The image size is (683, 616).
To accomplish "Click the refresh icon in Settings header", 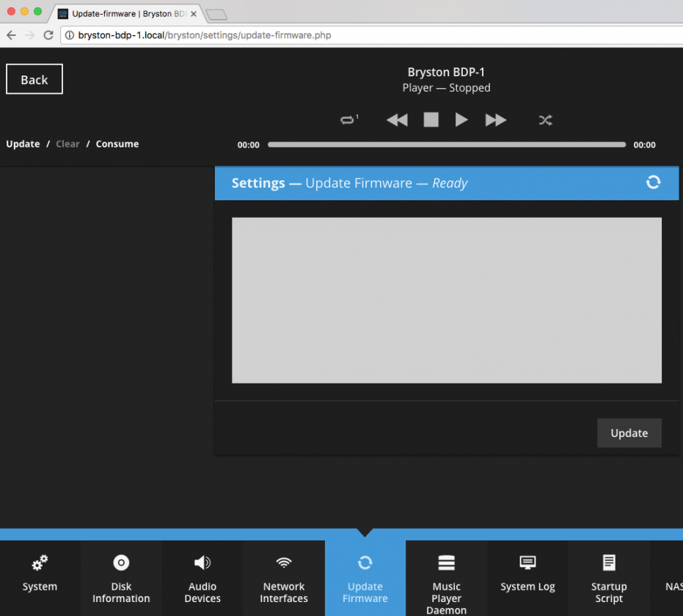I will click(x=653, y=182).
